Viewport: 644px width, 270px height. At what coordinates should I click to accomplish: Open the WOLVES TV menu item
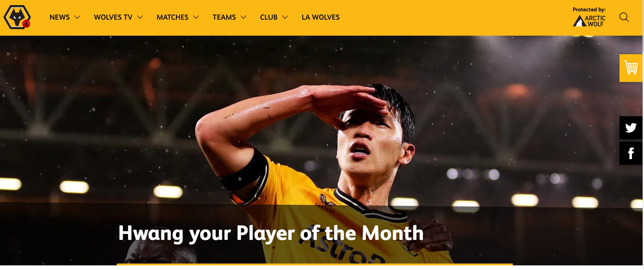click(113, 17)
